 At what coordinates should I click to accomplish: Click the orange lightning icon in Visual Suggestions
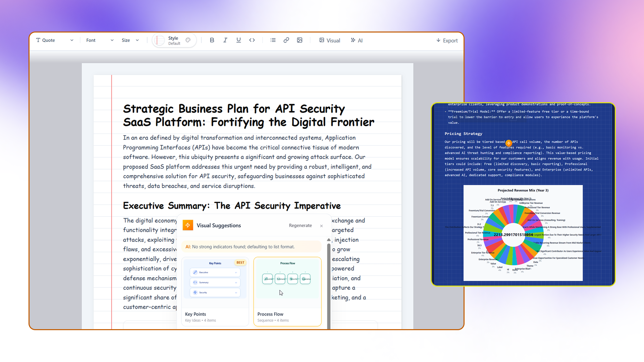coord(188,225)
